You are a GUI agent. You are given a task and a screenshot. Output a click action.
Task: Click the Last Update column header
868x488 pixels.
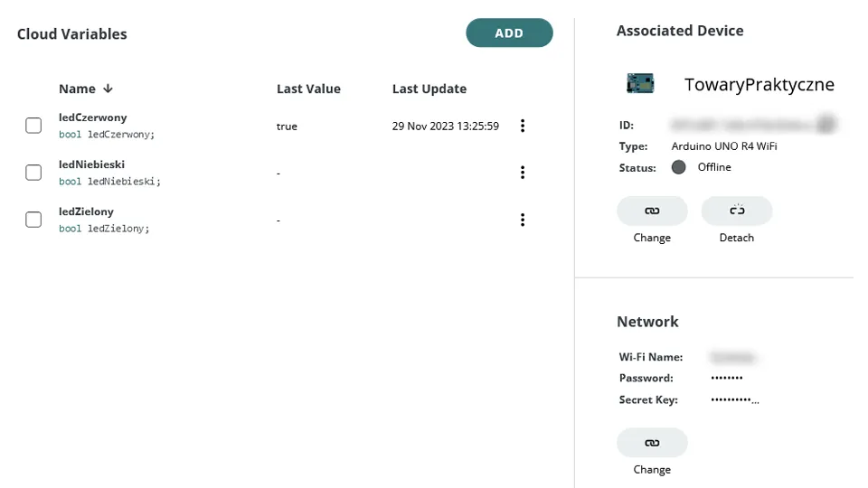[429, 89]
